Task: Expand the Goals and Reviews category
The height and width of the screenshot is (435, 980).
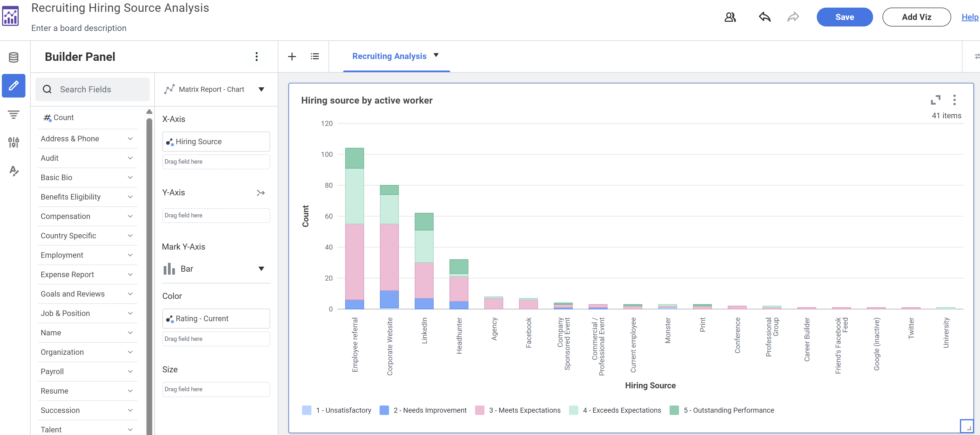Action: pyautogui.click(x=87, y=294)
